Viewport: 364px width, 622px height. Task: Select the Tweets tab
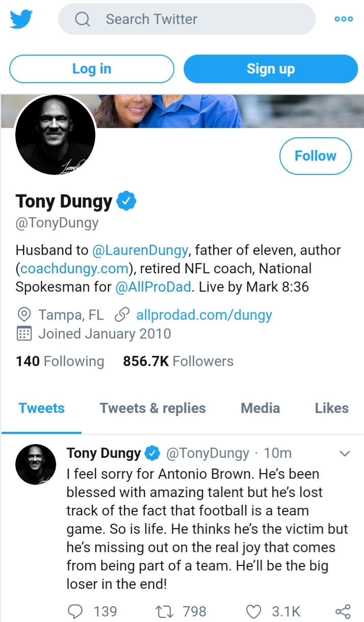[x=41, y=408]
